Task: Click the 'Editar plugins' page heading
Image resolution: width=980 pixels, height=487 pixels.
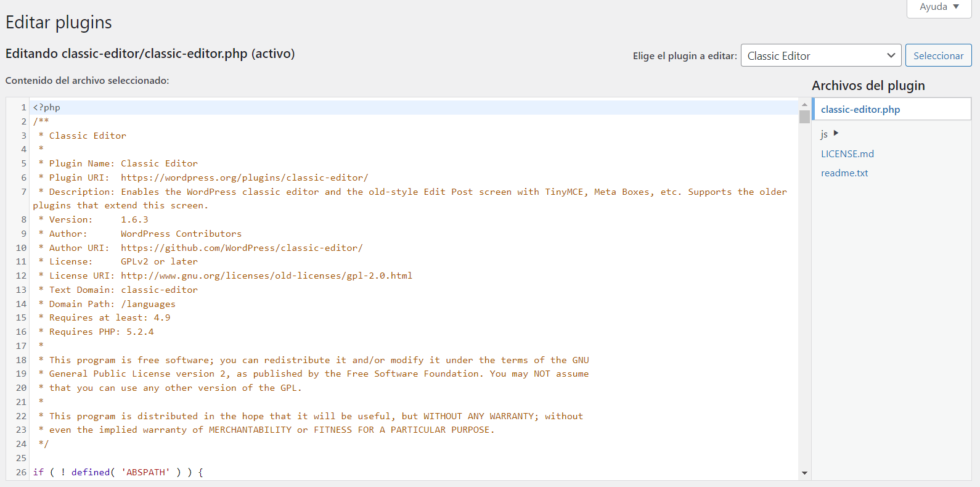Action: coord(59,23)
